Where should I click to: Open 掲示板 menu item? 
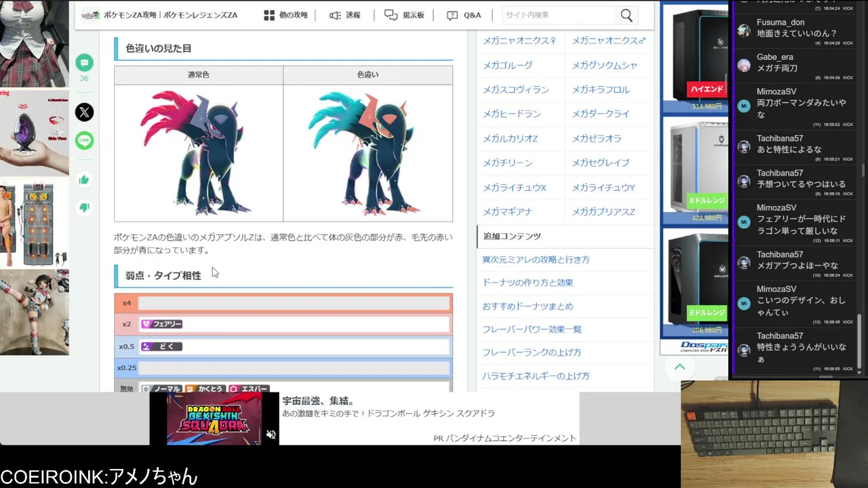(x=404, y=15)
